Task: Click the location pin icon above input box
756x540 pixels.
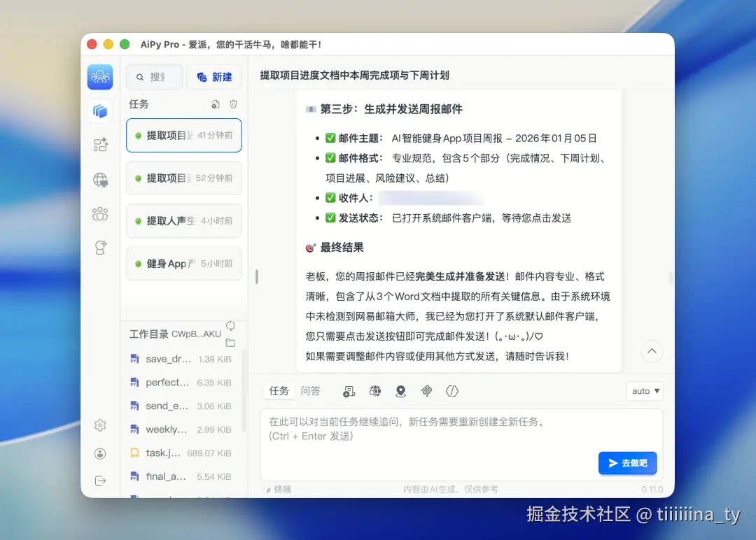Action: (400, 391)
